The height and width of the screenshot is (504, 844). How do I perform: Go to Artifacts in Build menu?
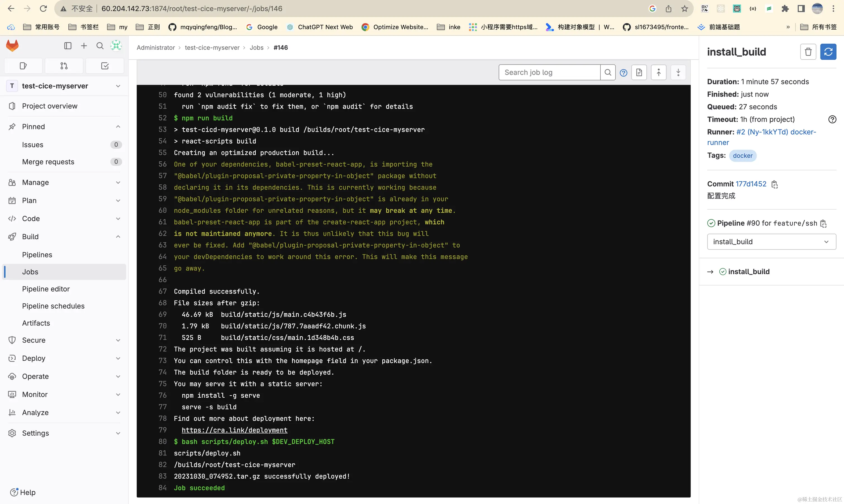click(36, 323)
